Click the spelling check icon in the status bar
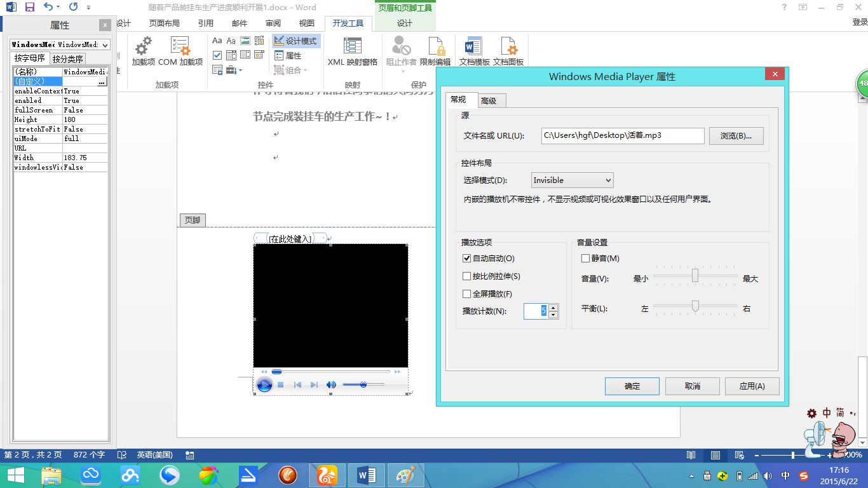The height and width of the screenshot is (488, 868). (x=122, y=455)
